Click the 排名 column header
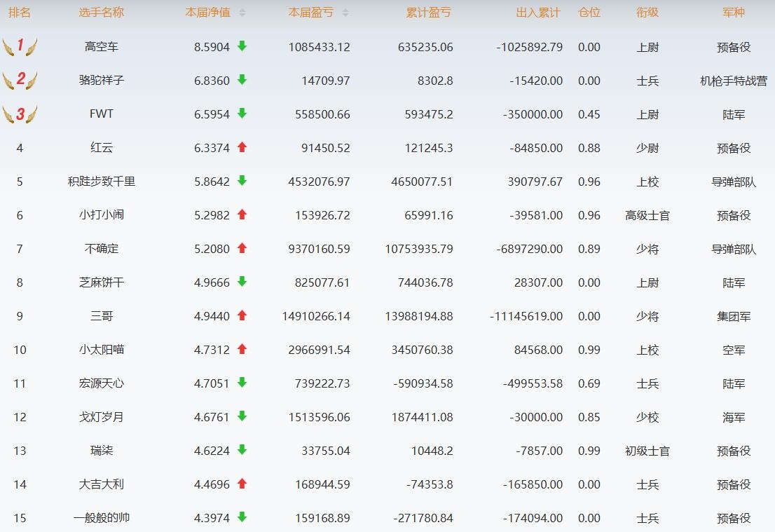This screenshot has width=775, height=532. pos(20,13)
